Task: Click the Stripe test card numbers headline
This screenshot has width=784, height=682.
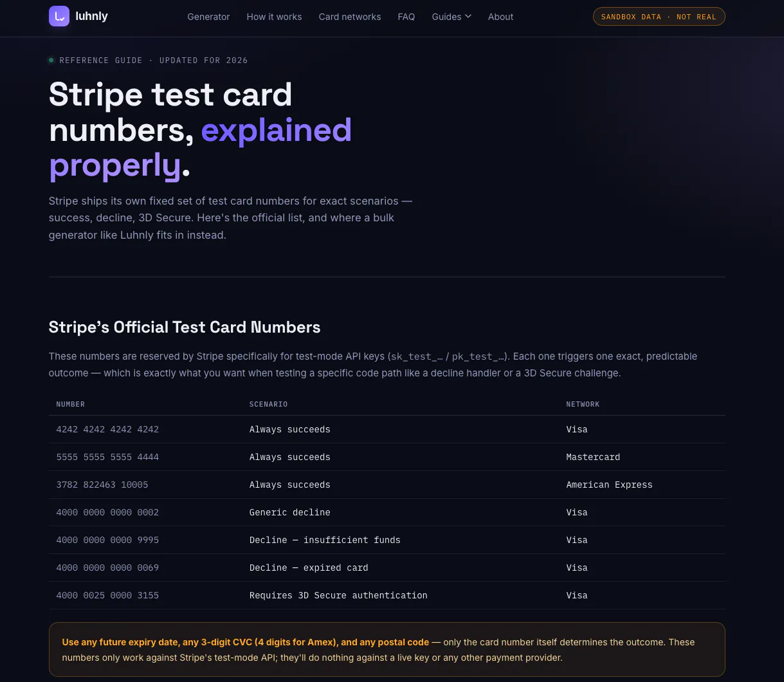Action: [201, 131]
